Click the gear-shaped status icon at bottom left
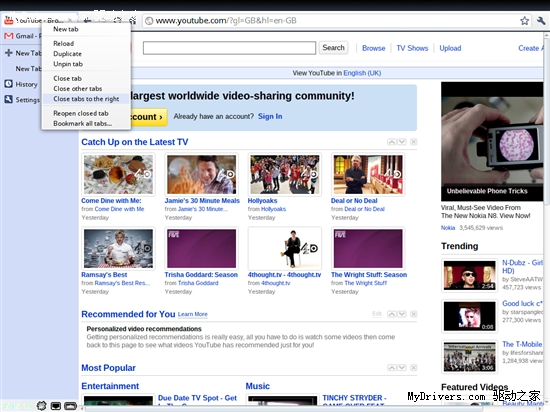 point(41,406)
